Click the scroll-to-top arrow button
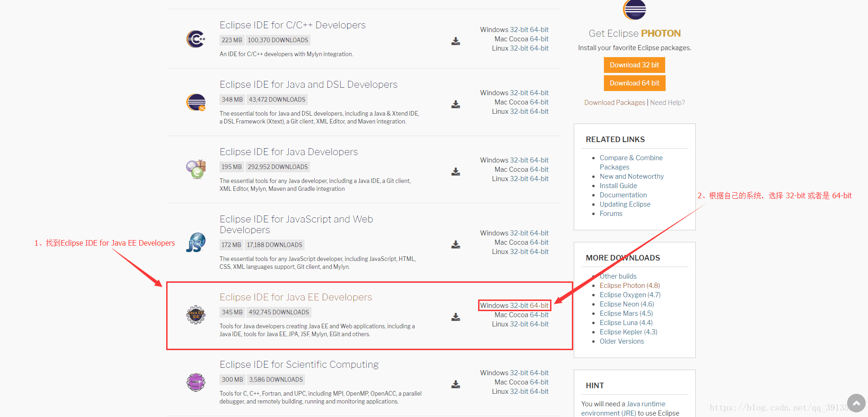 coord(856,403)
